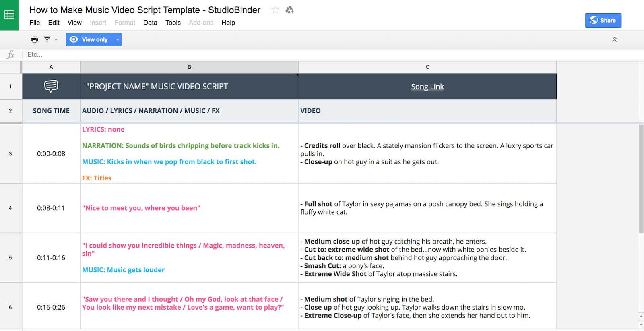
Task: Click the scroll up arrow at scrollbar bottom
Action: click(x=641, y=317)
